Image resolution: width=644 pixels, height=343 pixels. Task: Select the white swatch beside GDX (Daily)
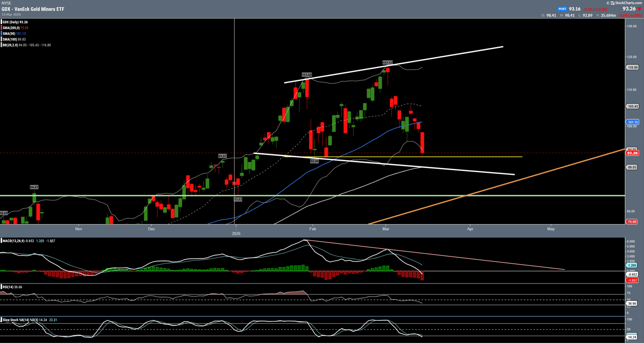1,22
